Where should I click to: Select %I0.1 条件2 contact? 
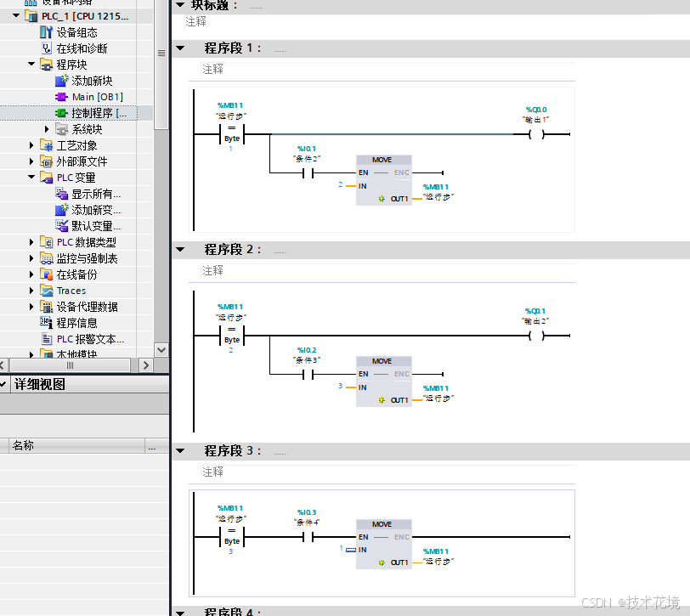308,173
